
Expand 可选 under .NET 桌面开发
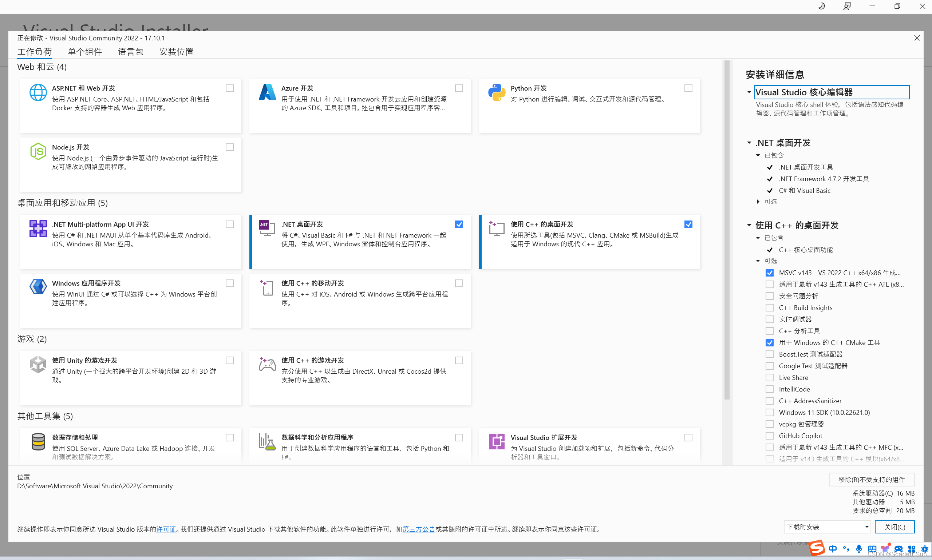point(758,202)
